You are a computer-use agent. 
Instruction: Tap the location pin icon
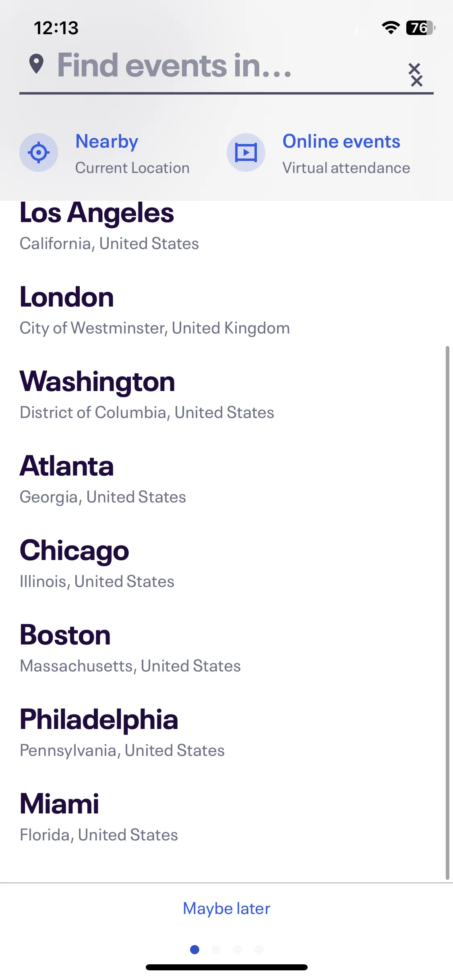[37, 64]
